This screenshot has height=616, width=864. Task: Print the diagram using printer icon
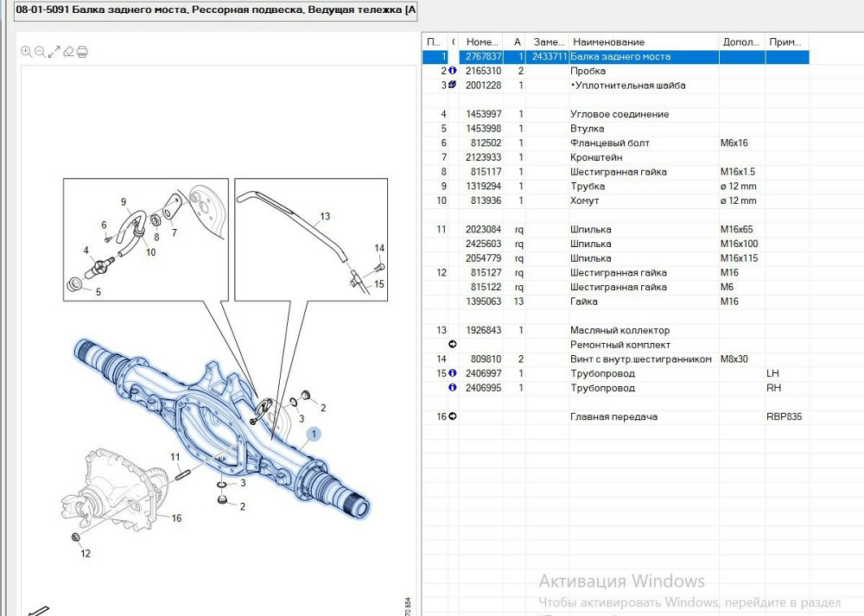tap(82, 52)
